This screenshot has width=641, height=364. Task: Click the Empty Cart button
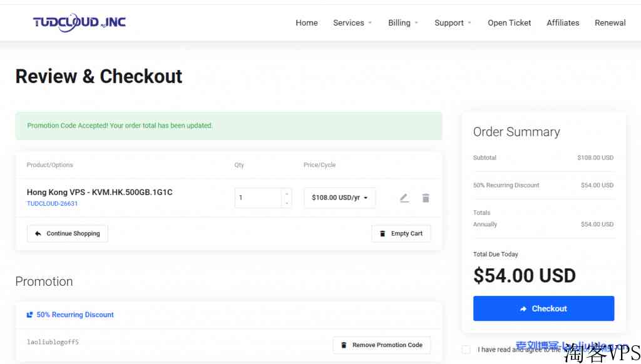(401, 234)
